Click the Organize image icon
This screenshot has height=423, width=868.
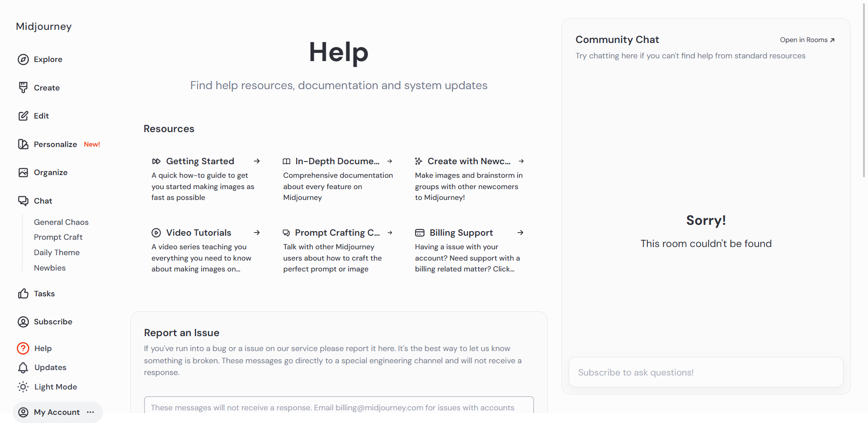pyautogui.click(x=23, y=172)
